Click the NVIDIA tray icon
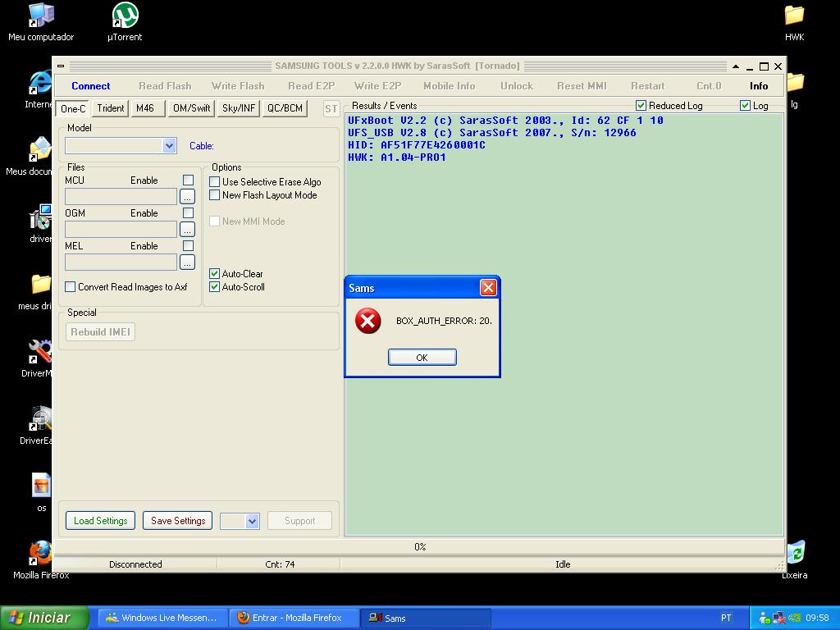The width and height of the screenshot is (840, 630). tap(793, 619)
